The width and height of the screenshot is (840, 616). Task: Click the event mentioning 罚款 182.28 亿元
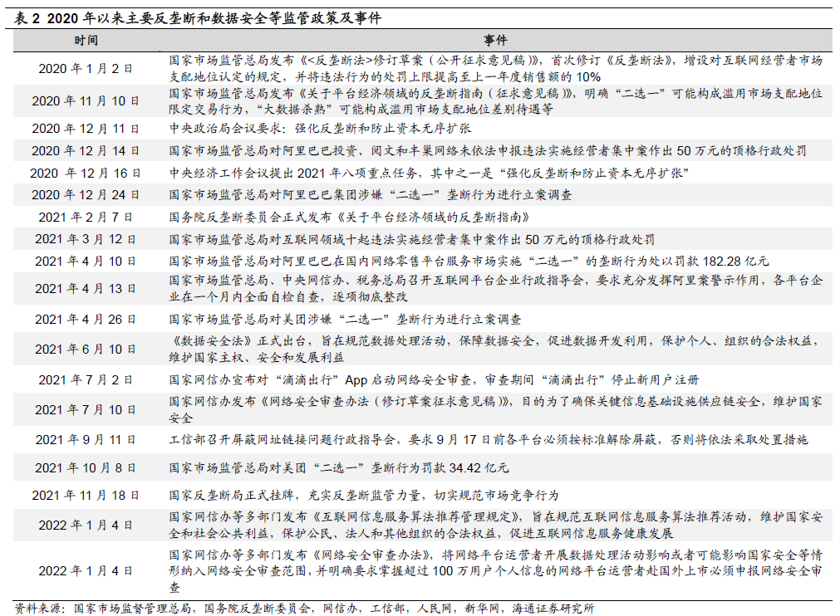tap(469, 261)
